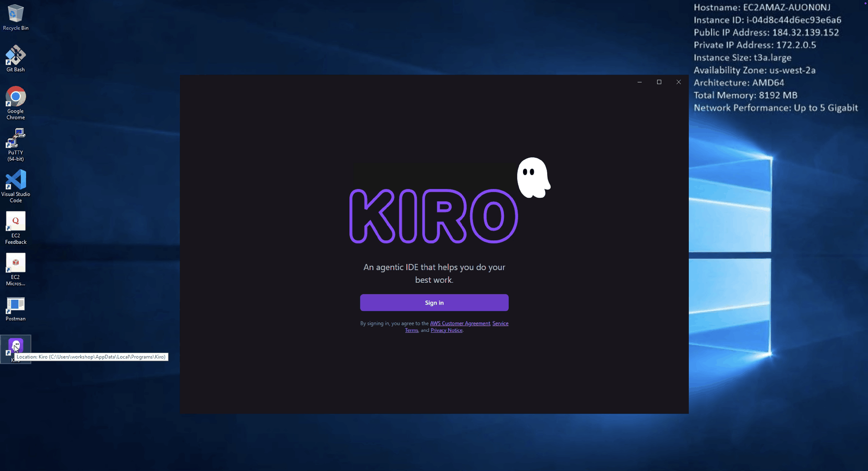
Task: Click the KIRO logo text
Action: point(433,216)
